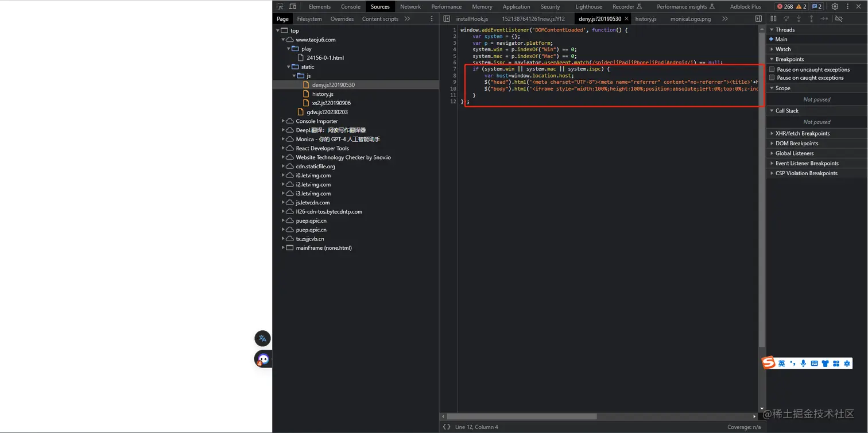The image size is (868, 433).
Task: Show more navigator tabs chevron
Action: click(x=407, y=19)
